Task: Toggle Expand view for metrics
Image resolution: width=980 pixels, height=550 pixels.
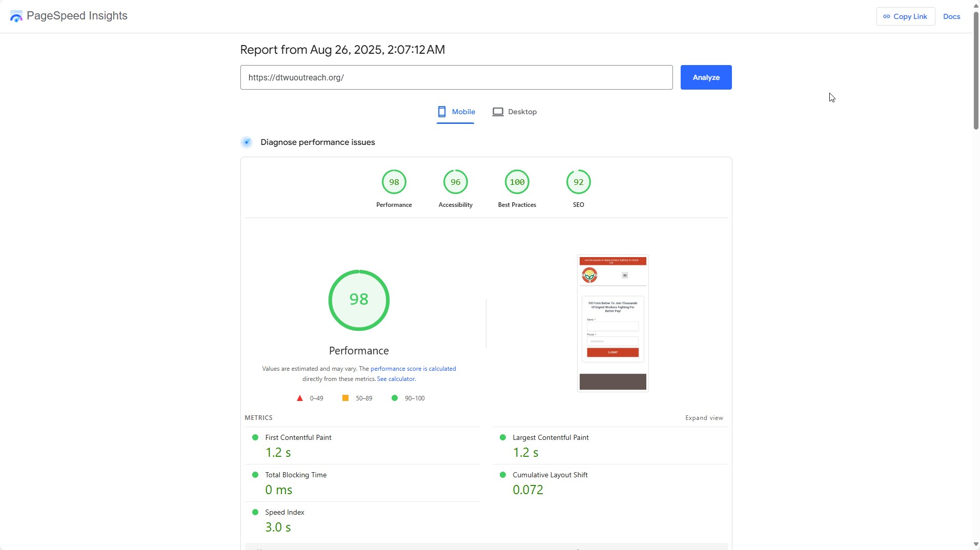Action: coord(704,418)
